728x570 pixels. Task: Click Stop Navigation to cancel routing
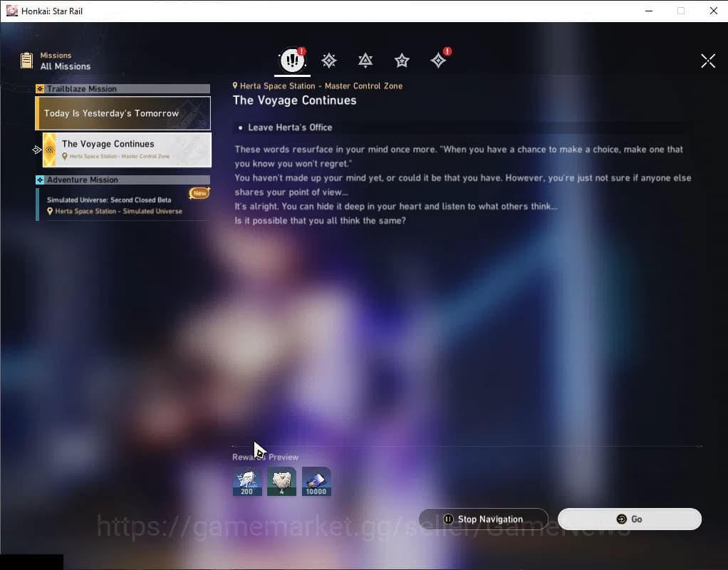484,519
